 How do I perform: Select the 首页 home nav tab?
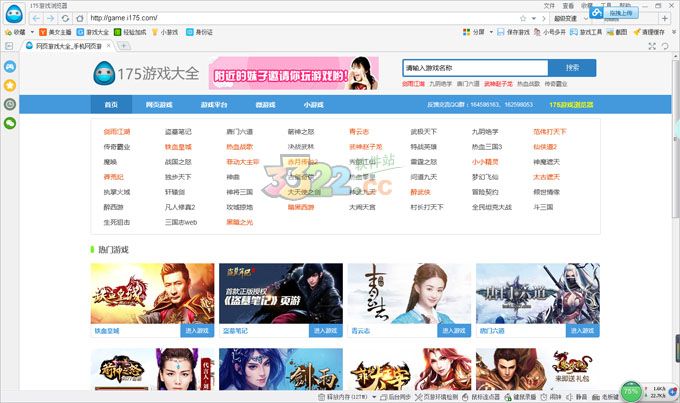(111, 105)
